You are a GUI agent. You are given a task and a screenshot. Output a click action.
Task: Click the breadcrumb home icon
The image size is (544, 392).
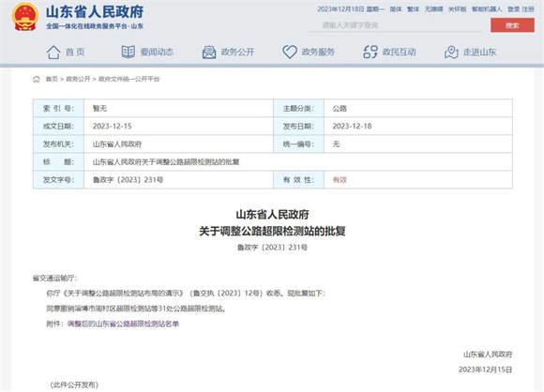[x=37, y=79]
